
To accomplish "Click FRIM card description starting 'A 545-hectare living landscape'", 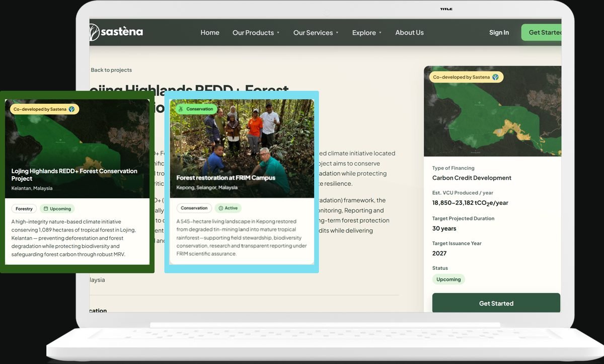I will click(x=242, y=238).
